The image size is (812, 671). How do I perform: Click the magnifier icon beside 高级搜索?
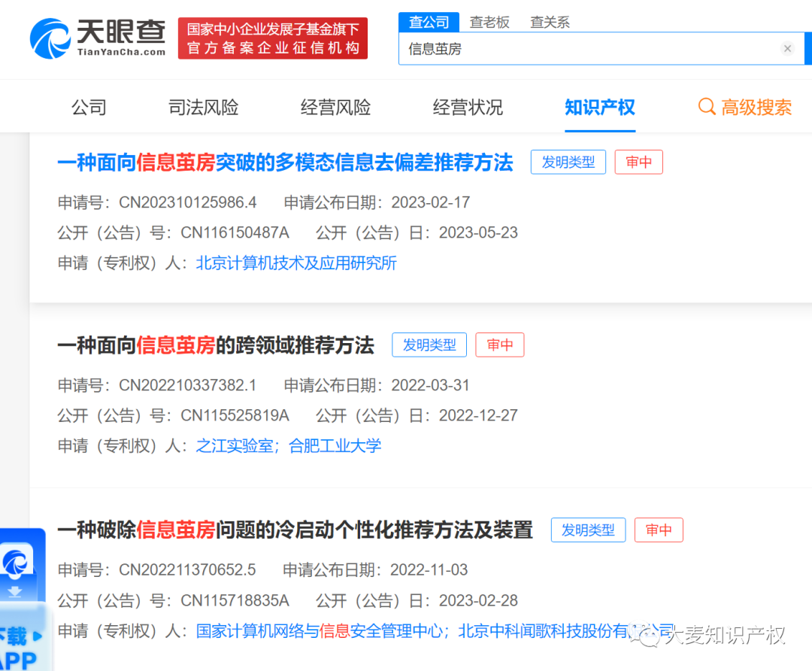coord(707,108)
